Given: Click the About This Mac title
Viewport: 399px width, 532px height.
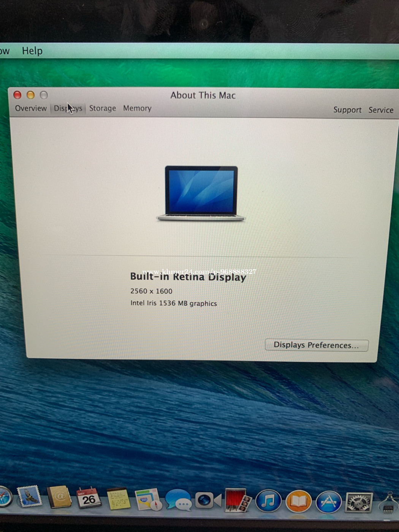Looking at the screenshot, I should tap(203, 95).
